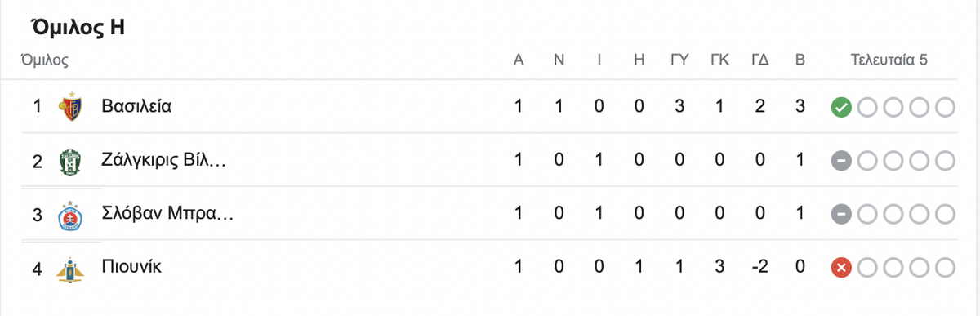Click Πιουνίκ's second empty form circle
The width and height of the screenshot is (980, 316).
(893, 268)
